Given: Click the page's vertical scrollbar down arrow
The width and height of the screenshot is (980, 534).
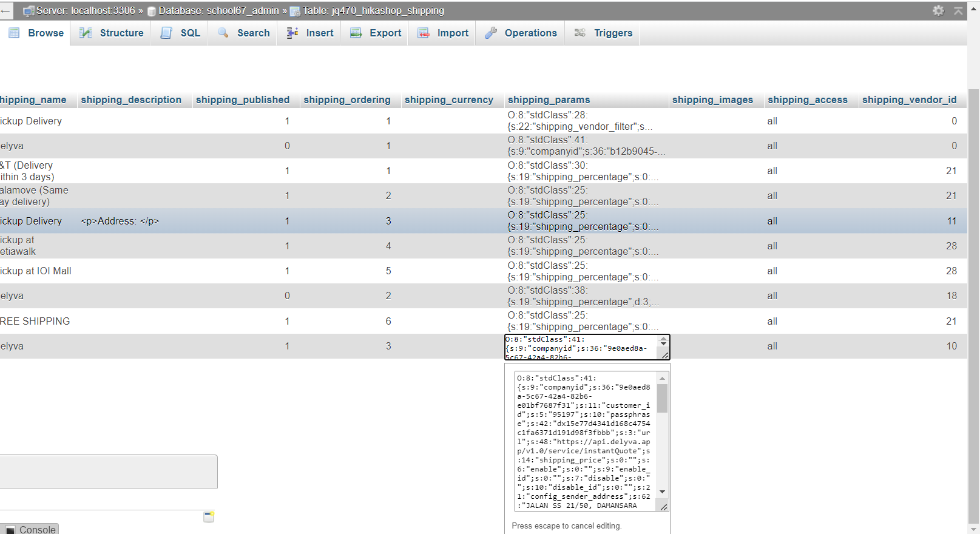Looking at the screenshot, I should click(x=974, y=528).
